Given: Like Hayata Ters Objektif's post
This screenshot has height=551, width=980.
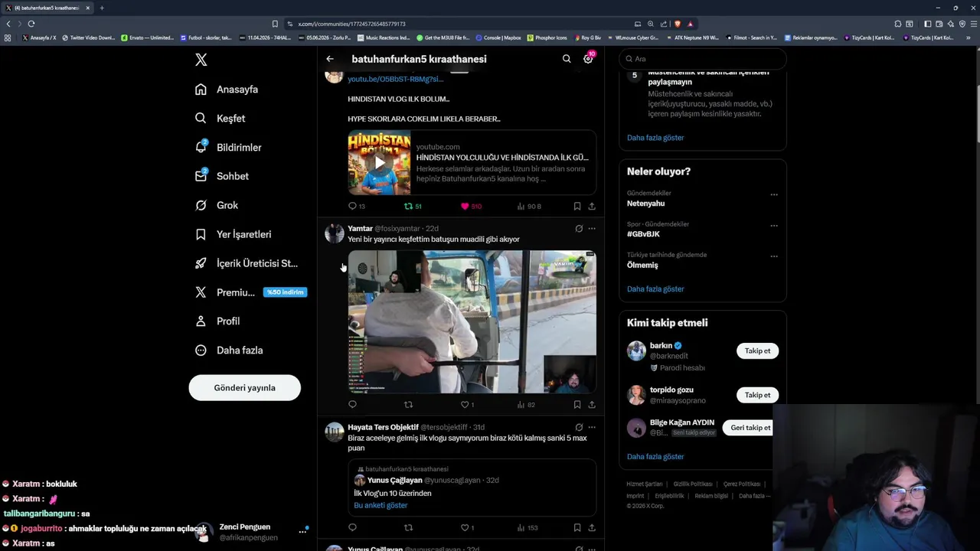Looking at the screenshot, I should [x=467, y=527].
